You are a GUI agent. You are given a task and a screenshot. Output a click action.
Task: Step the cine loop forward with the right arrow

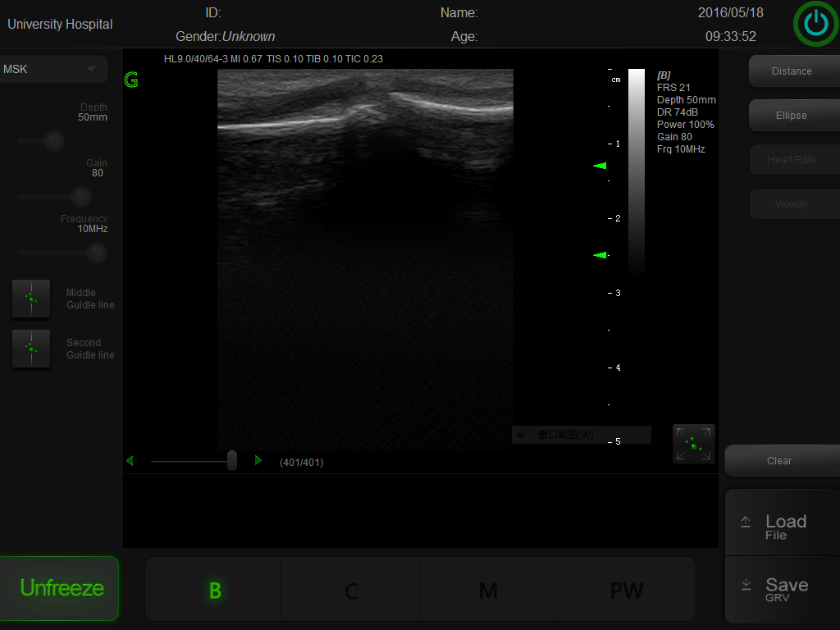pyautogui.click(x=258, y=461)
